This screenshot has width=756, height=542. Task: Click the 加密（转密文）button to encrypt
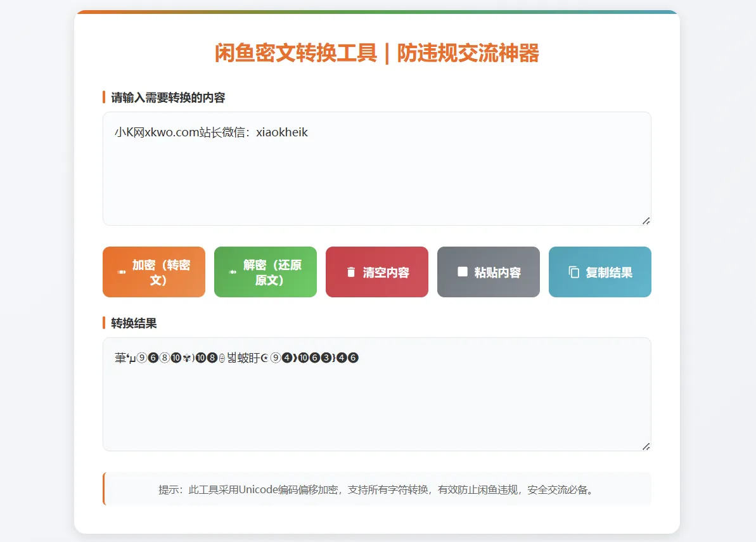pyautogui.click(x=153, y=272)
